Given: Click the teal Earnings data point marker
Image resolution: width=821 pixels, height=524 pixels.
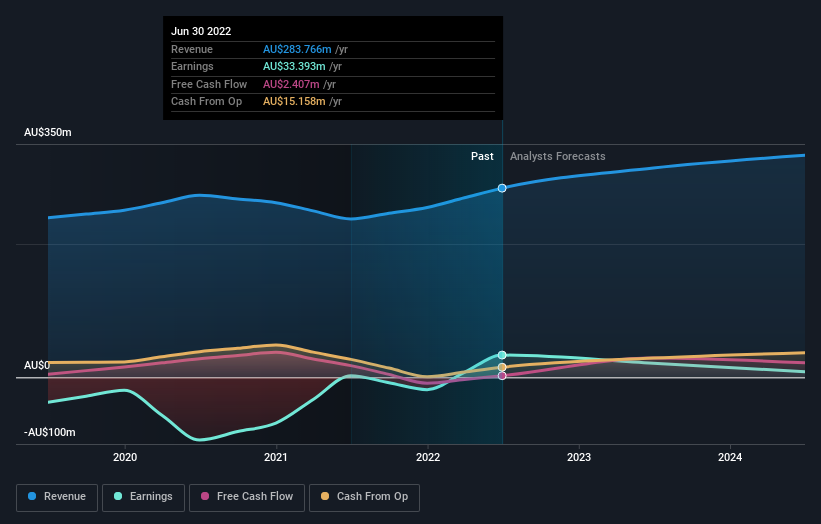Looking at the screenshot, I should click(502, 355).
